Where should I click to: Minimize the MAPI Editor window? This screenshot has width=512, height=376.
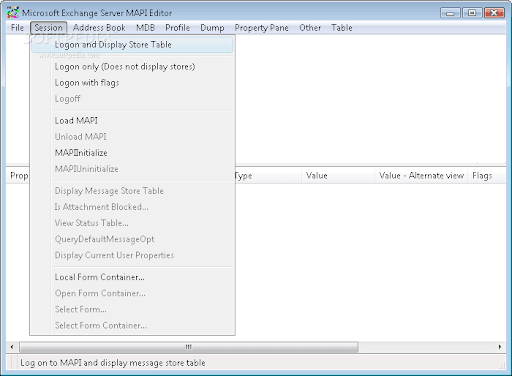450,13
